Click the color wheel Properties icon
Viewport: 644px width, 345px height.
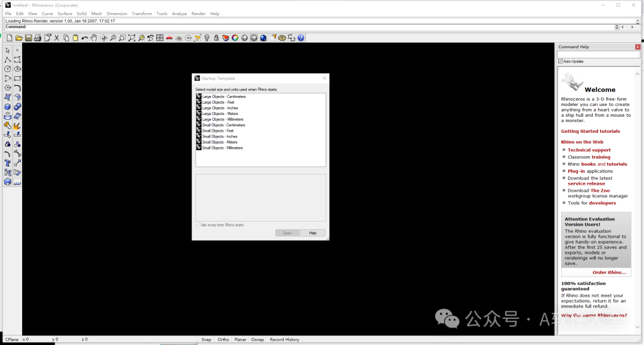[235, 38]
